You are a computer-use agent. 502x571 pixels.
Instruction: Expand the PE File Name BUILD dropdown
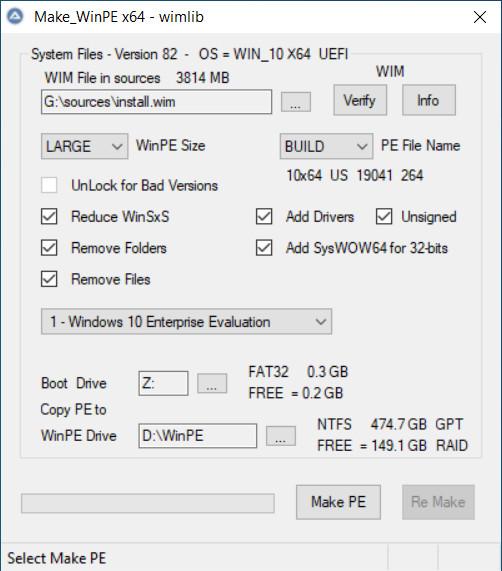coord(326,146)
